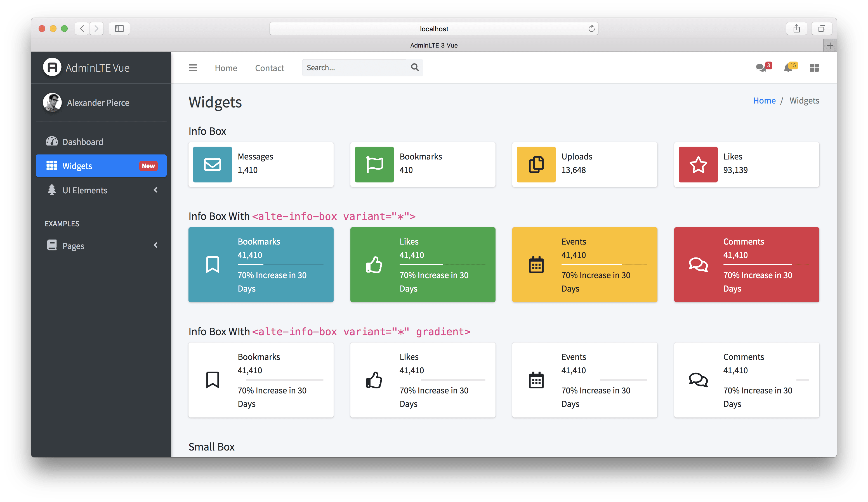The width and height of the screenshot is (868, 502).
Task: Go to Home in top navbar
Action: pyautogui.click(x=226, y=68)
